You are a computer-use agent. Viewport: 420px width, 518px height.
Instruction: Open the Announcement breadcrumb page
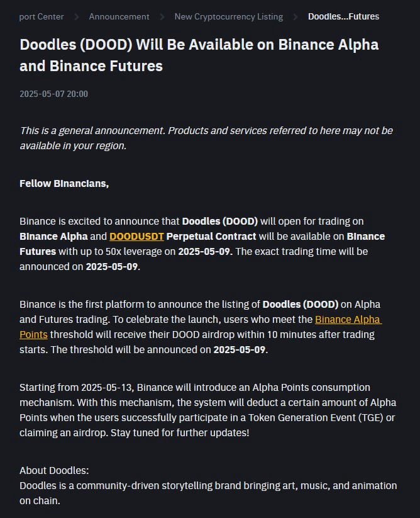point(119,16)
